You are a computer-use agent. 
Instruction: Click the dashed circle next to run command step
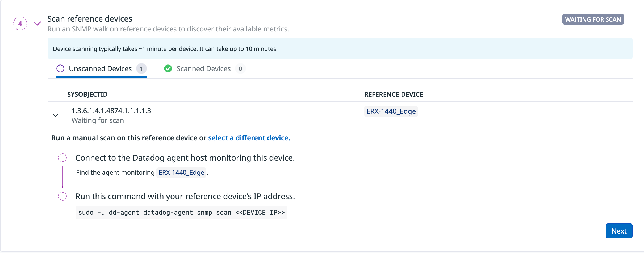63,197
